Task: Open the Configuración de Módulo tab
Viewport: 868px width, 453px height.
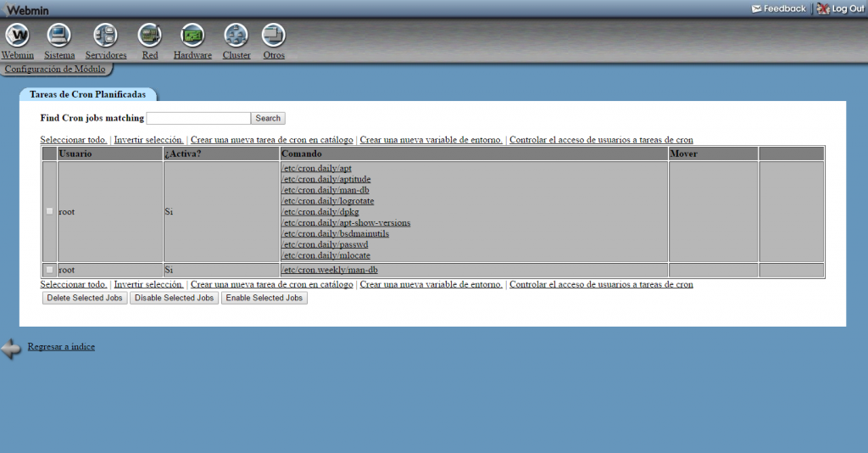Action: click(55, 70)
